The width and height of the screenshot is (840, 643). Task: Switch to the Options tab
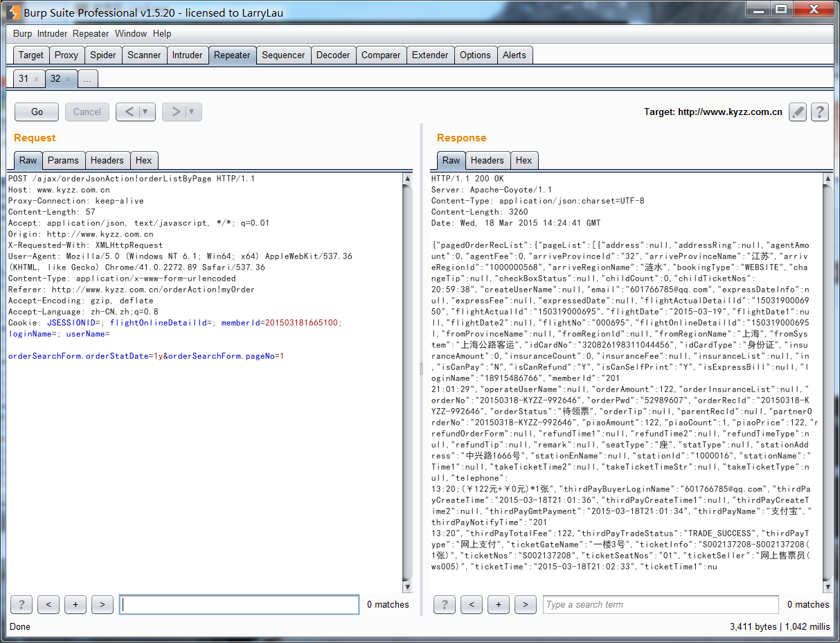pos(475,55)
